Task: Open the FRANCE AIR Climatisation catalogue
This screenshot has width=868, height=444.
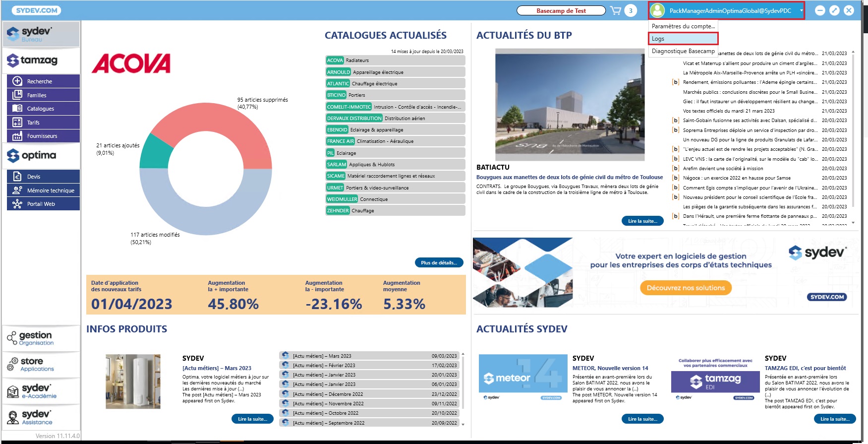Action: click(x=395, y=141)
